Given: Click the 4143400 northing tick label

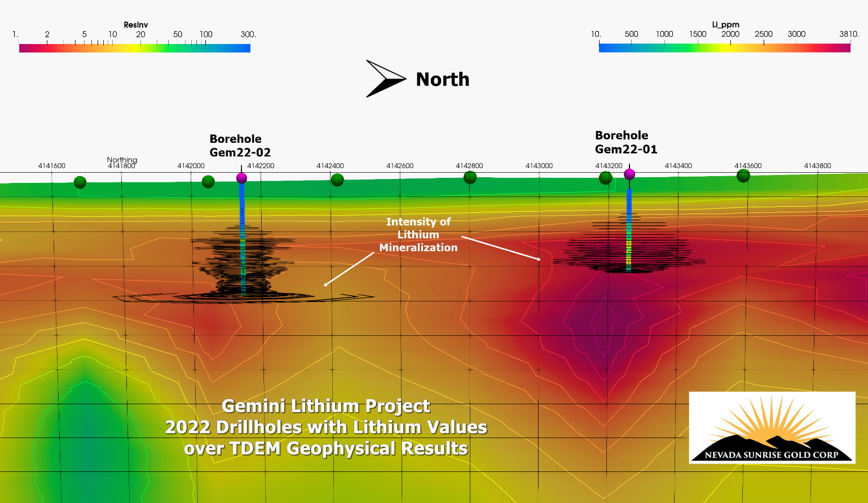Looking at the screenshot, I should click(x=678, y=166).
